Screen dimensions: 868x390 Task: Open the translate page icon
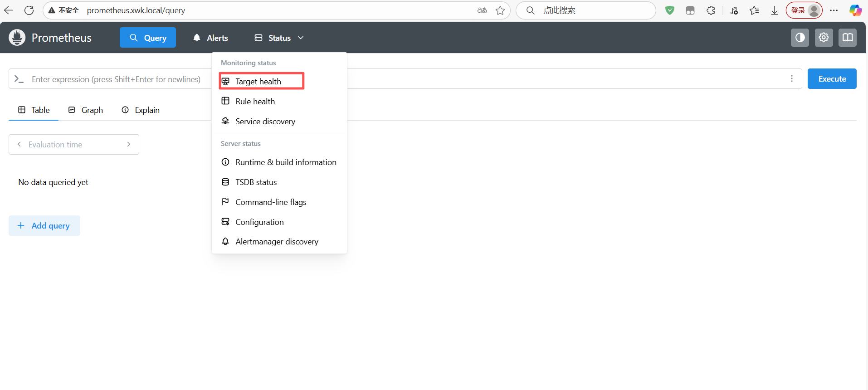(482, 10)
